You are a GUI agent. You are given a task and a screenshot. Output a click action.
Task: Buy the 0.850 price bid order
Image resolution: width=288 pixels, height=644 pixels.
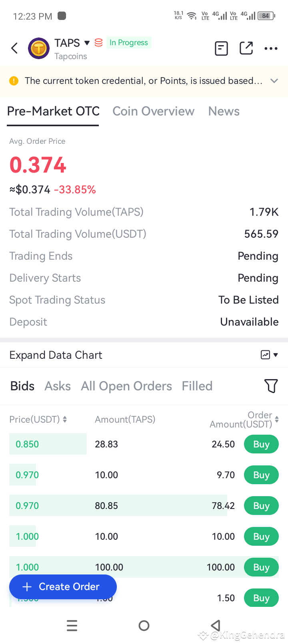[x=261, y=444]
